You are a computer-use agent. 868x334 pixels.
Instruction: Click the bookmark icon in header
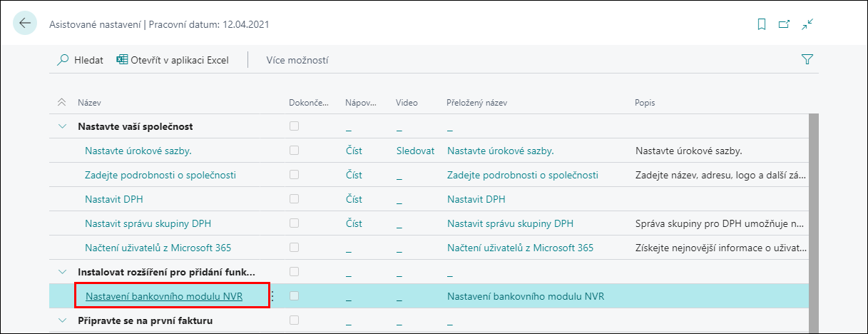762,24
